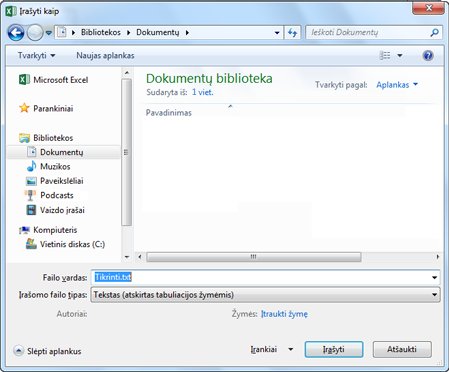Screen dimensions: 449x372
Task: Click the 1 viet. locations link
Action: click(202, 92)
